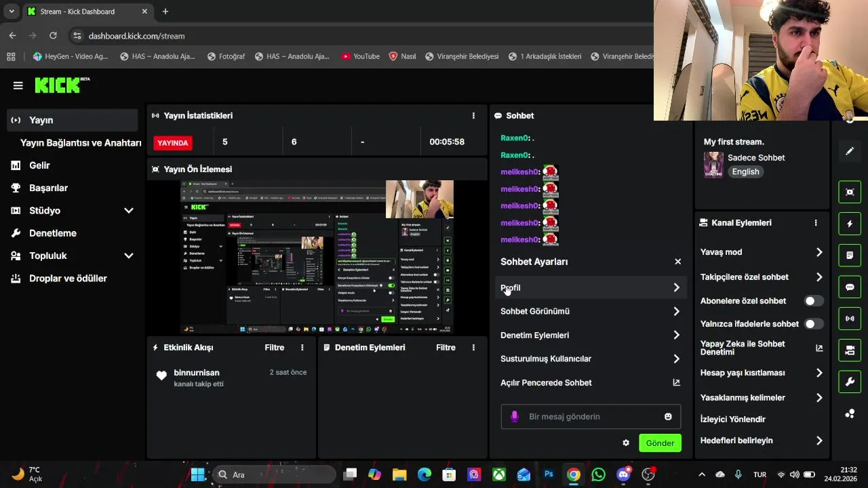Click the three-dots cluster icon at sidebar bottom
Image resolution: width=868 pixels, height=488 pixels.
click(x=850, y=413)
